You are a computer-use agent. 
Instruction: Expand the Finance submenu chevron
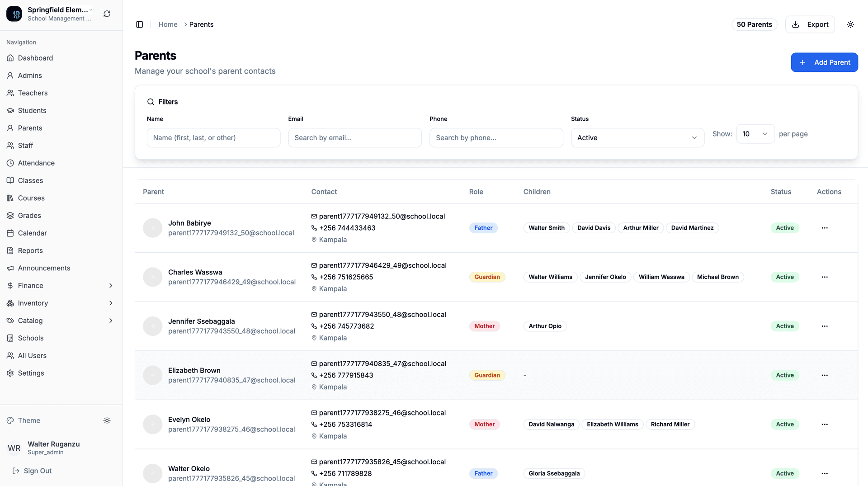point(111,286)
